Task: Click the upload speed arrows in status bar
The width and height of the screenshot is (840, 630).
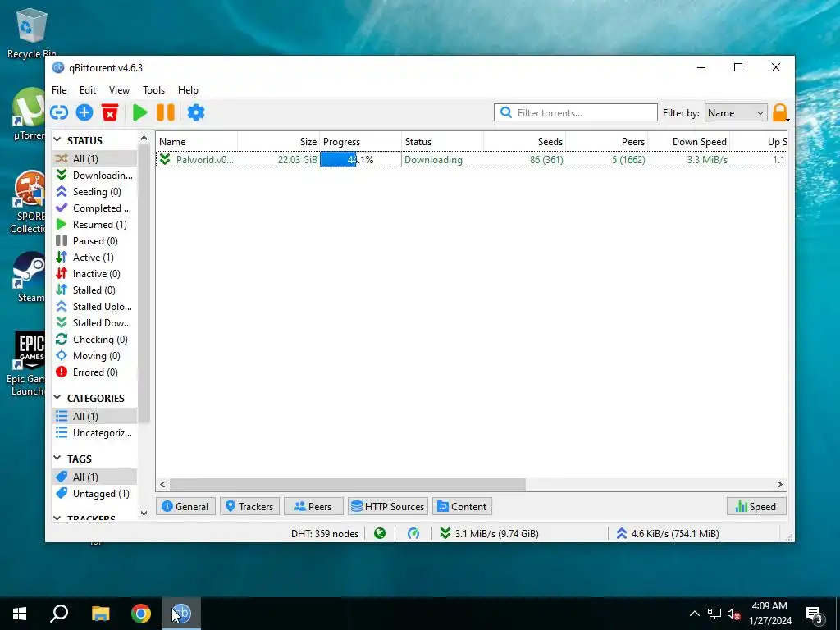Action: 622,533
